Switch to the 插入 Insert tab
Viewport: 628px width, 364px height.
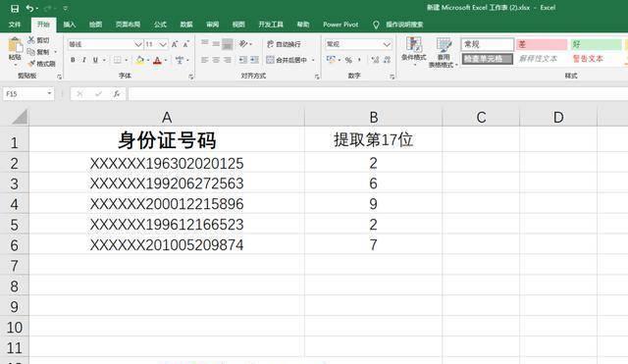coord(70,25)
